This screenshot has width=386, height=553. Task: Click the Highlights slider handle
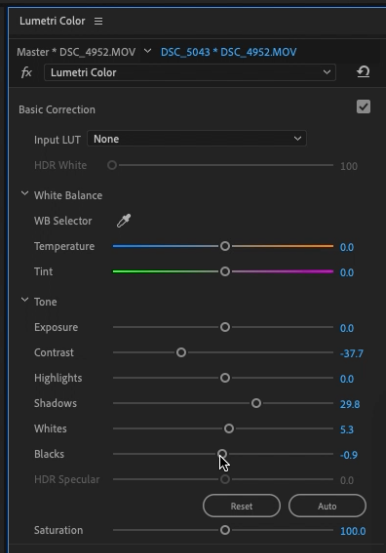point(225,378)
